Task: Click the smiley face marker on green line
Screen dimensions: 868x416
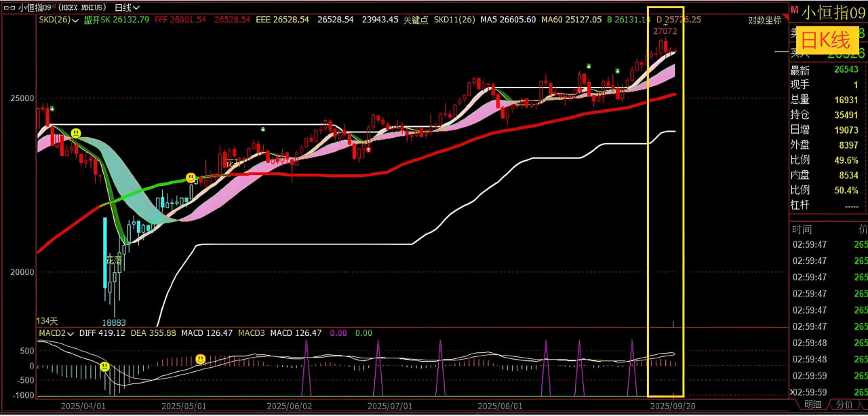Action: (191, 177)
